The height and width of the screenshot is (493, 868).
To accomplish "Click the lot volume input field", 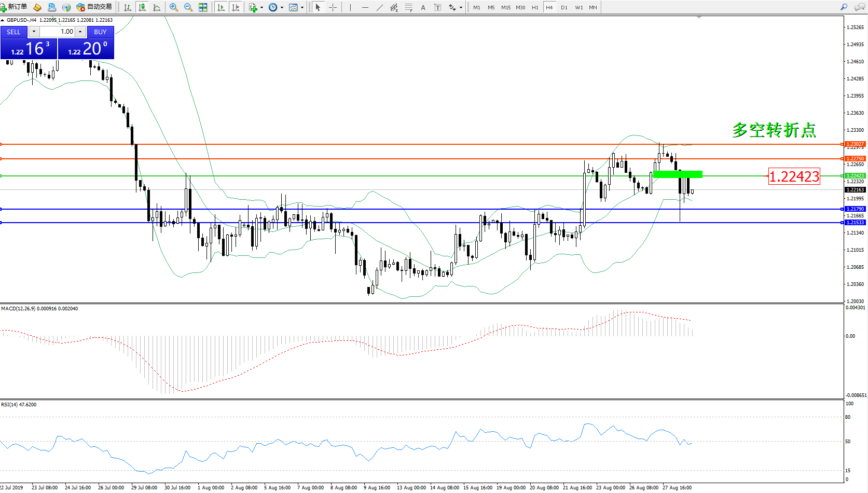I will pyautogui.click(x=57, y=32).
